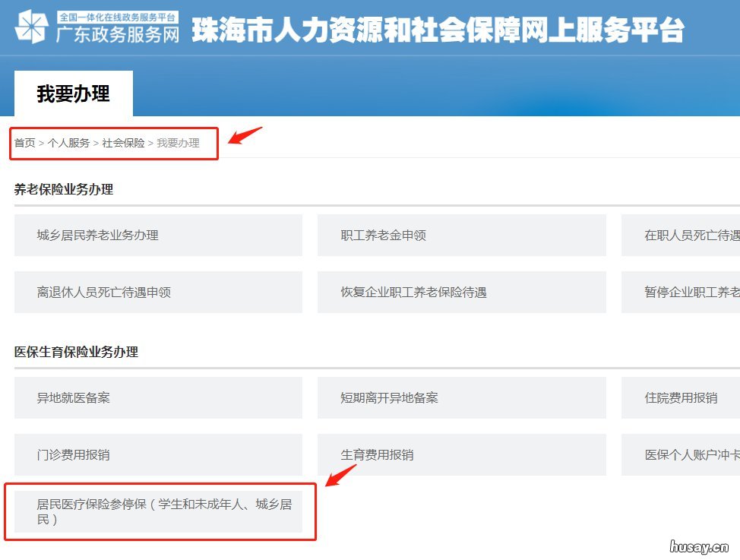Open 短期离开异地备案 service

(x=461, y=397)
